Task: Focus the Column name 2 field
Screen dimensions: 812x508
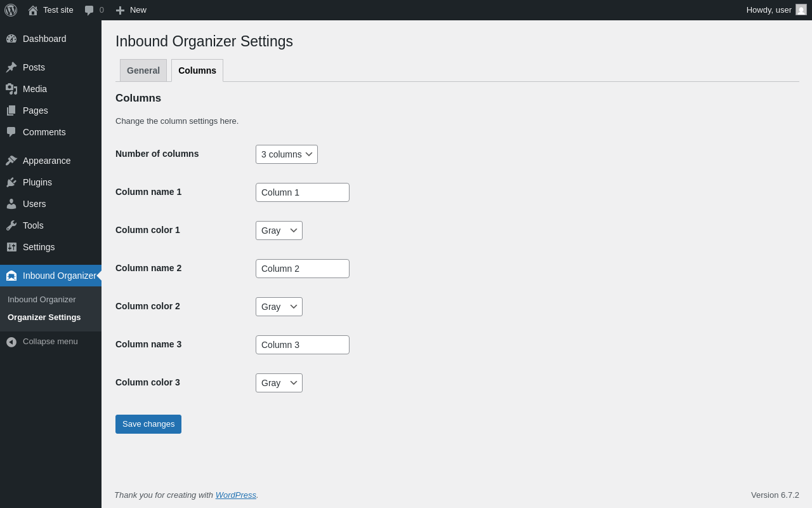Action: 303,269
